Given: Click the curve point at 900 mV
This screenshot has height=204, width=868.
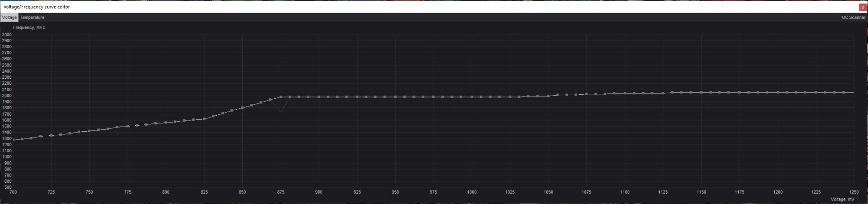Looking at the screenshot, I should [319, 97].
